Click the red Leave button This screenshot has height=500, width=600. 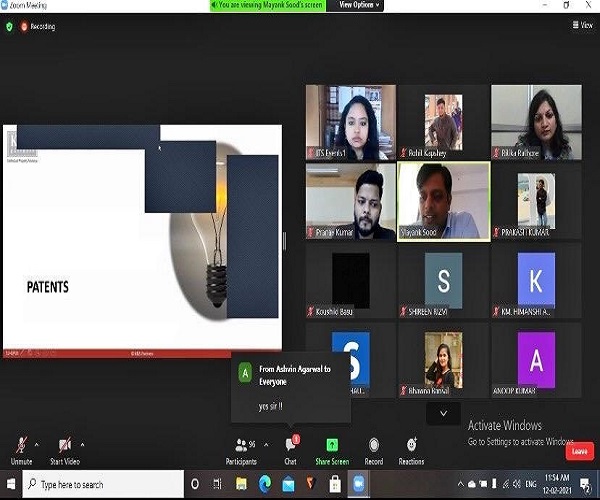click(579, 451)
